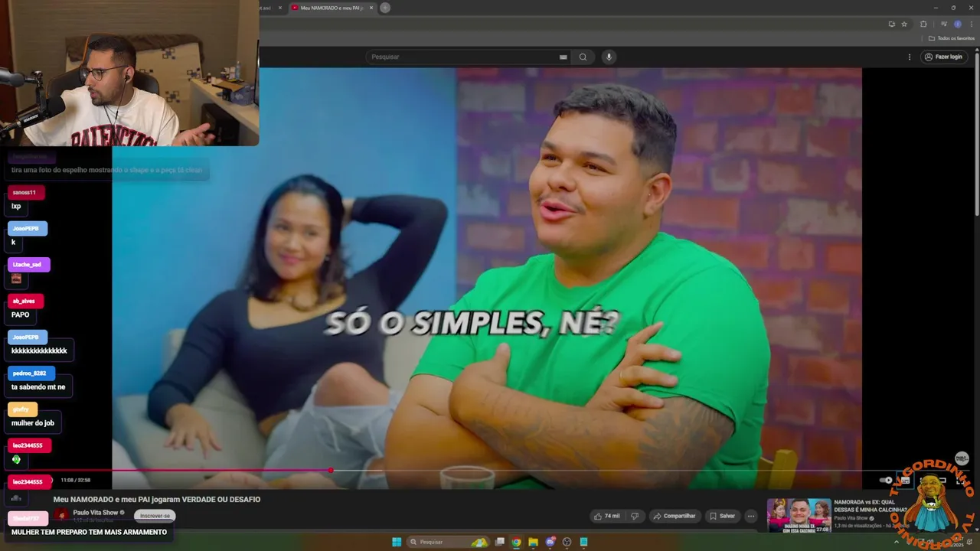Start voice search with the microphone icon

[609, 57]
